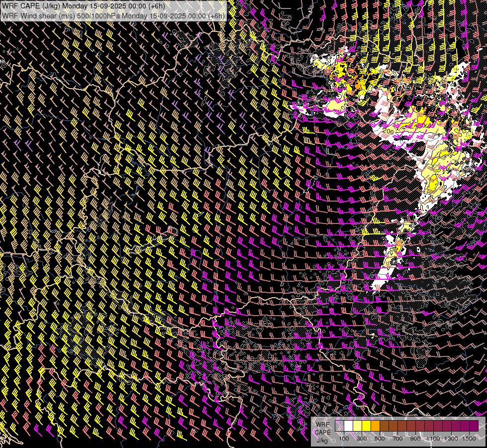487x448 pixels.
Task: Click the 1300 label on CAPE legend
Action: [x=451, y=439]
